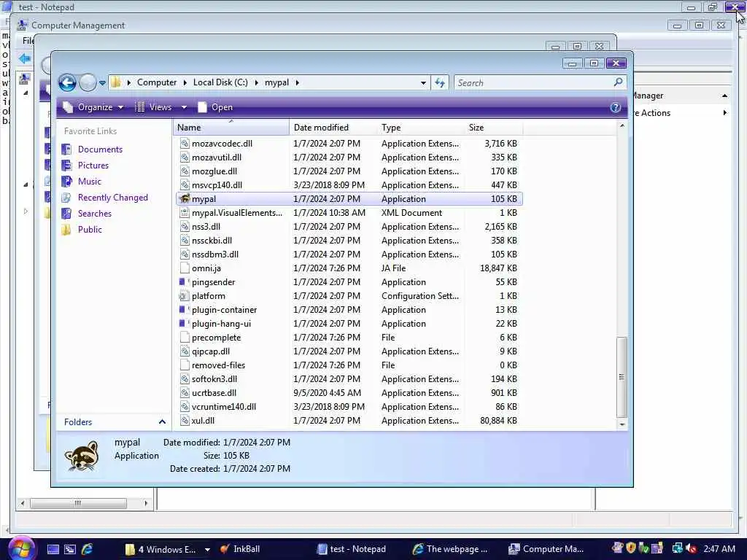
Task: Select the mypal application raccoon icon
Action: [x=185, y=199]
